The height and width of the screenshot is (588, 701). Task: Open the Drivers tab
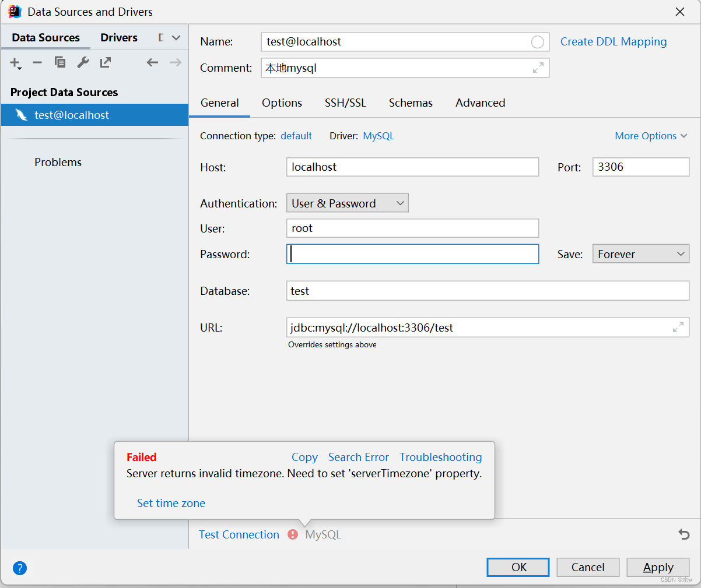[118, 37]
